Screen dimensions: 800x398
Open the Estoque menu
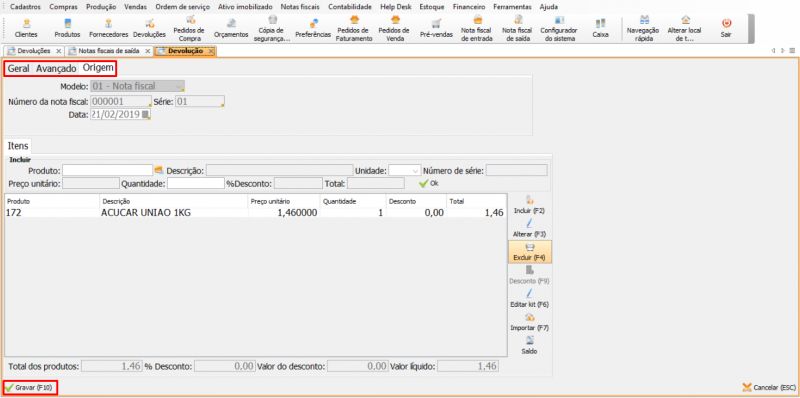point(432,7)
